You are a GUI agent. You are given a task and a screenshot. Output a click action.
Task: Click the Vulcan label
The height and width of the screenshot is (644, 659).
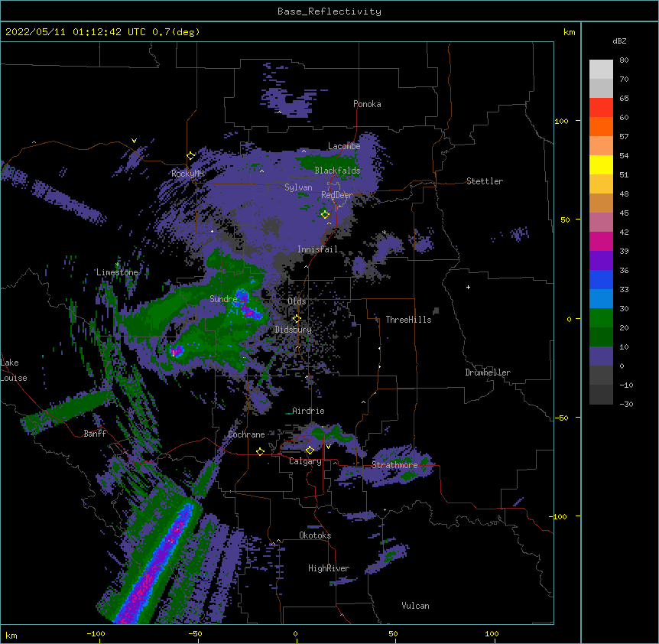[415, 606]
